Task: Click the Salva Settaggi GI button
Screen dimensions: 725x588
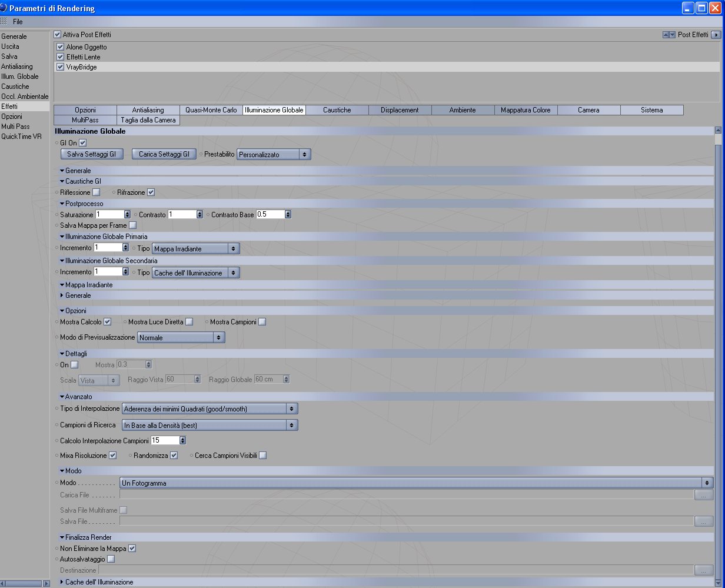Action: [x=92, y=154]
